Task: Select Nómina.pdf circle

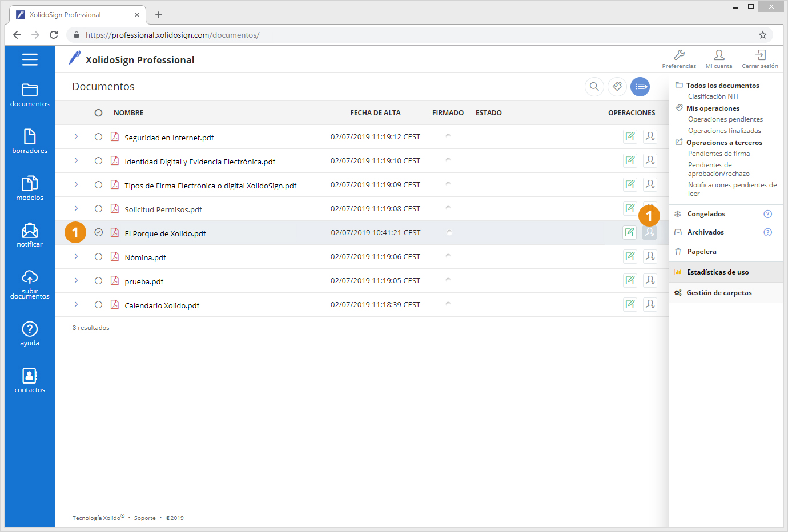Action: click(x=99, y=257)
